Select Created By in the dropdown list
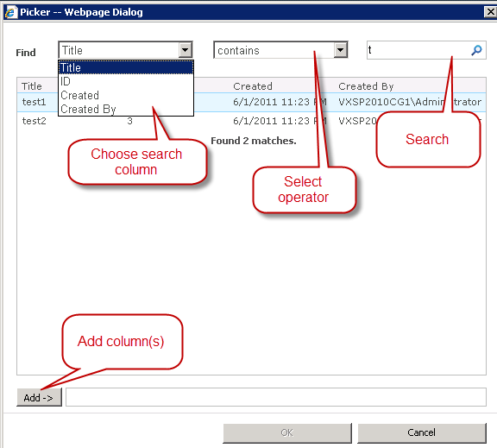This screenshot has height=448, width=497. pyautogui.click(x=126, y=109)
